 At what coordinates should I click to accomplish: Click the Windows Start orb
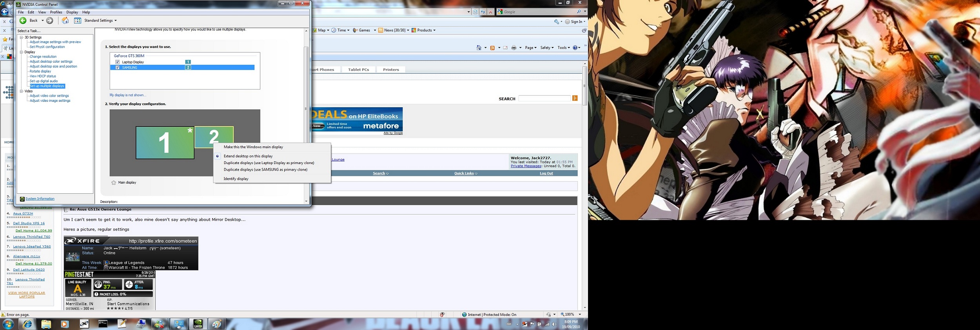click(x=8, y=324)
